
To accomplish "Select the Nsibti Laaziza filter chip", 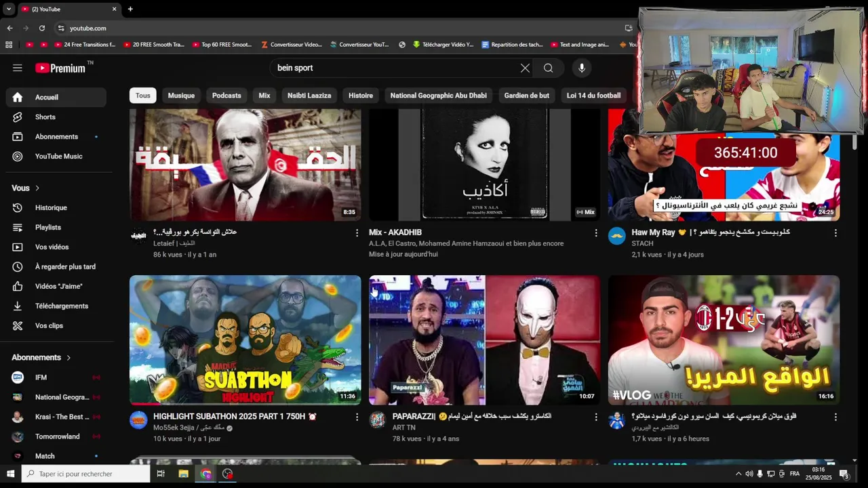I will click(309, 96).
